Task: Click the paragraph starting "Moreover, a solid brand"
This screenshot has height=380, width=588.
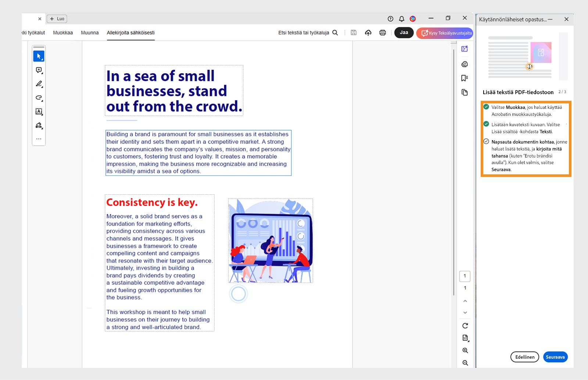Action: [159, 257]
